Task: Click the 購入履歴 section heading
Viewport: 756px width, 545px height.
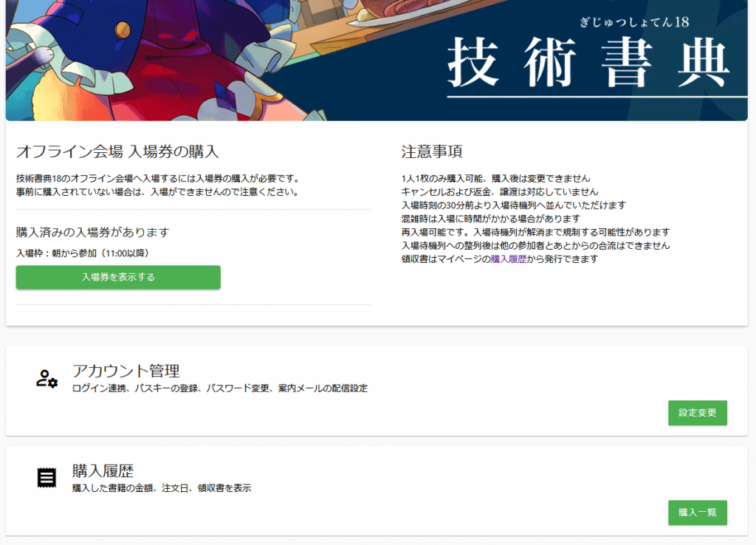Action: (x=103, y=470)
